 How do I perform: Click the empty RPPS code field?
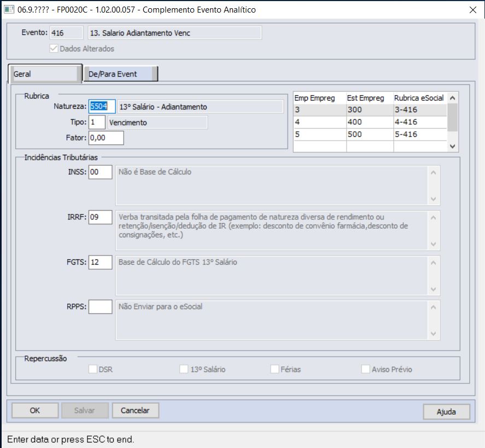coord(100,307)
